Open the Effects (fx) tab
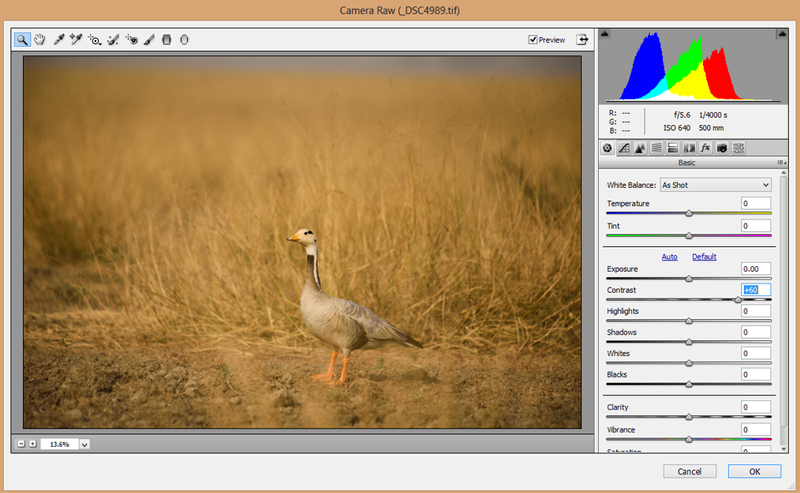 pos(705,147)
